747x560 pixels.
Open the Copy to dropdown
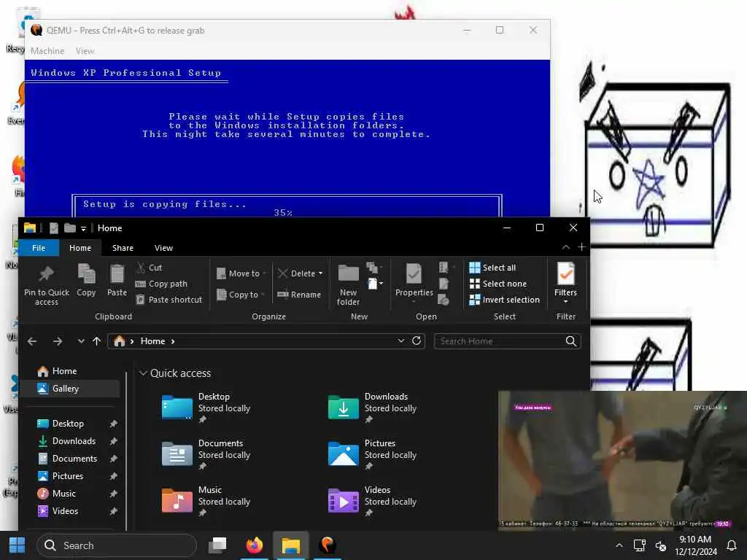[x=241, y=295]
